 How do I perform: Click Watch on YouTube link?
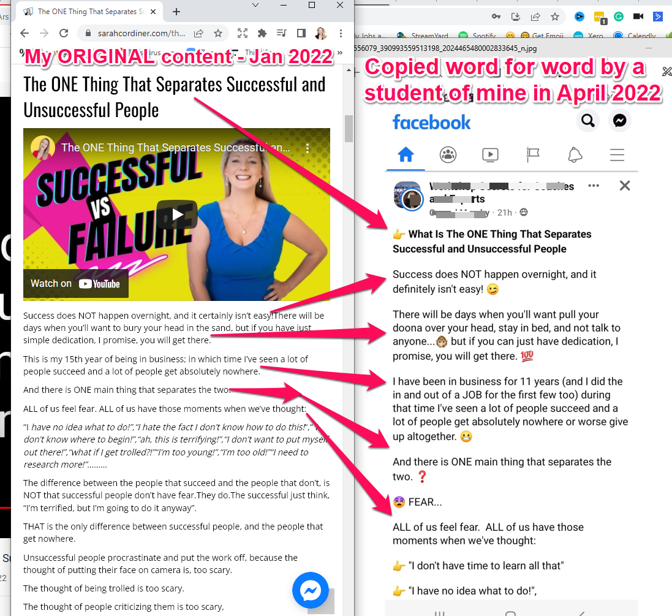click(x=75, y=284)
